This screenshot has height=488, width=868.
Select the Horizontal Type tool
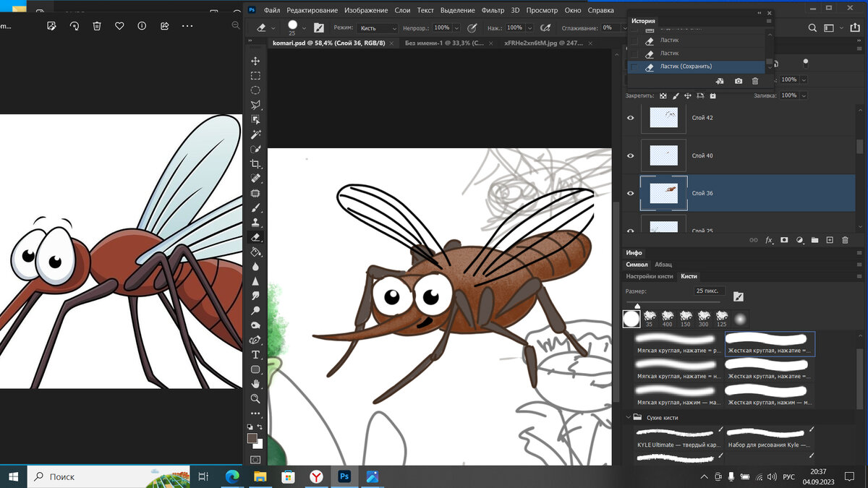[x=255, y=354]
